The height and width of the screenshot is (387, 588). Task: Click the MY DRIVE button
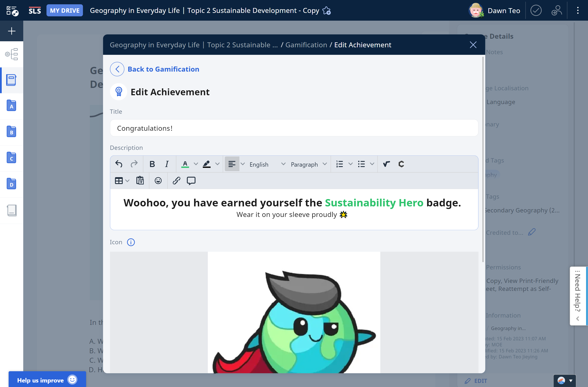point(65,10)
